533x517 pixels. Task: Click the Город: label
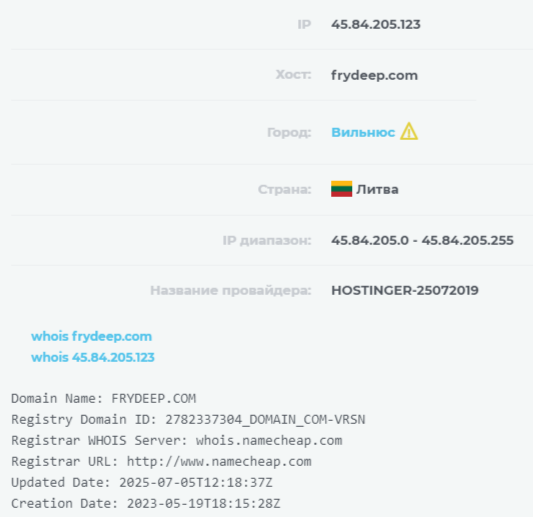click(289, 133)
